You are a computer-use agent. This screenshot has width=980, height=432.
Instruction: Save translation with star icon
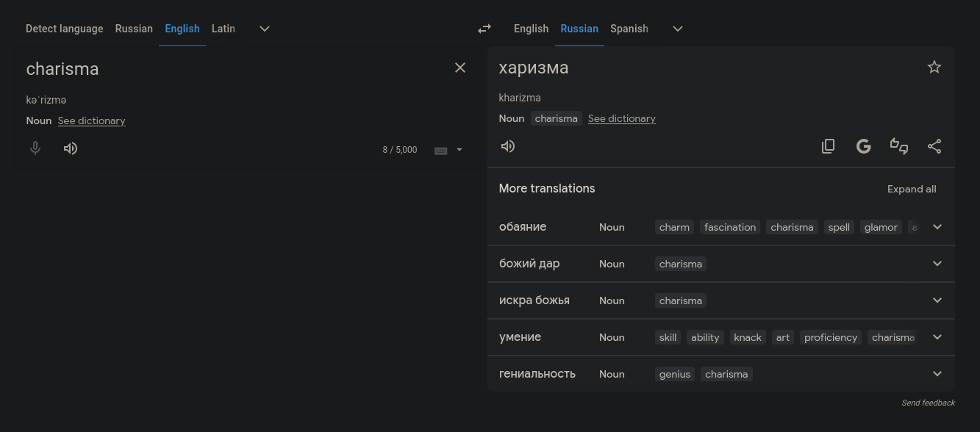[934, 68]
